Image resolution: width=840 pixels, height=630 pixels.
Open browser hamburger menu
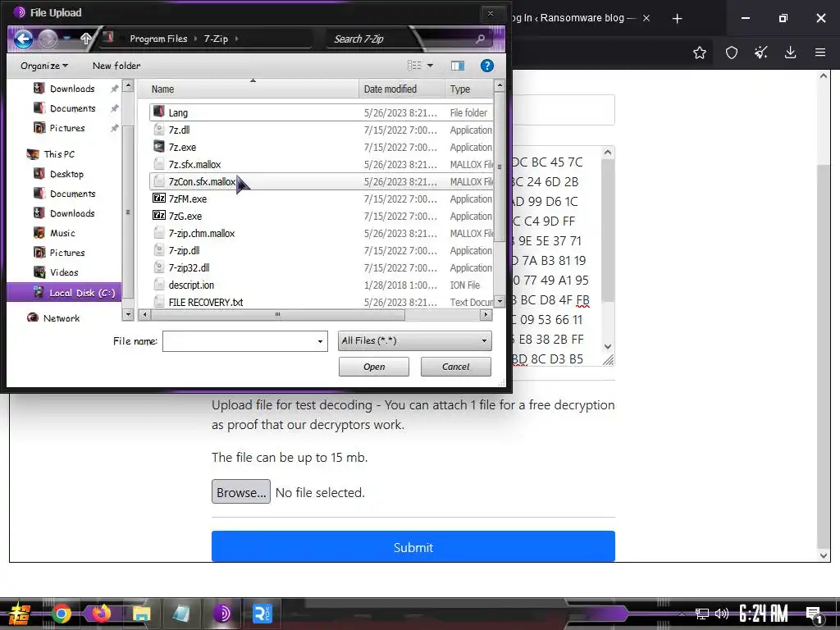tap(820, 52)
